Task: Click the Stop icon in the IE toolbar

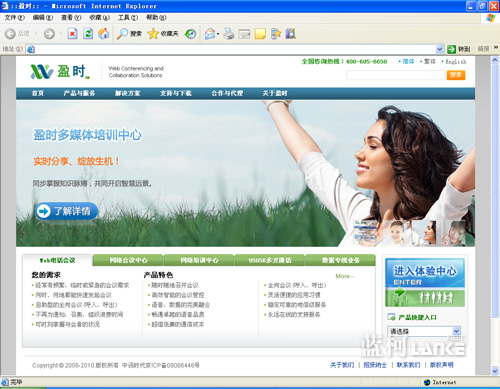Action: [x=72, y=33]
